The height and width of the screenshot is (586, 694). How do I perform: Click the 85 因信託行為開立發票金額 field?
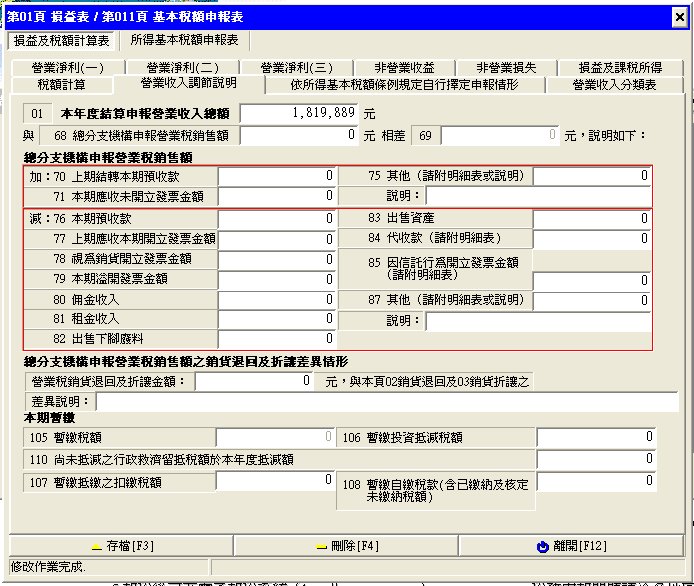(592, 281)
